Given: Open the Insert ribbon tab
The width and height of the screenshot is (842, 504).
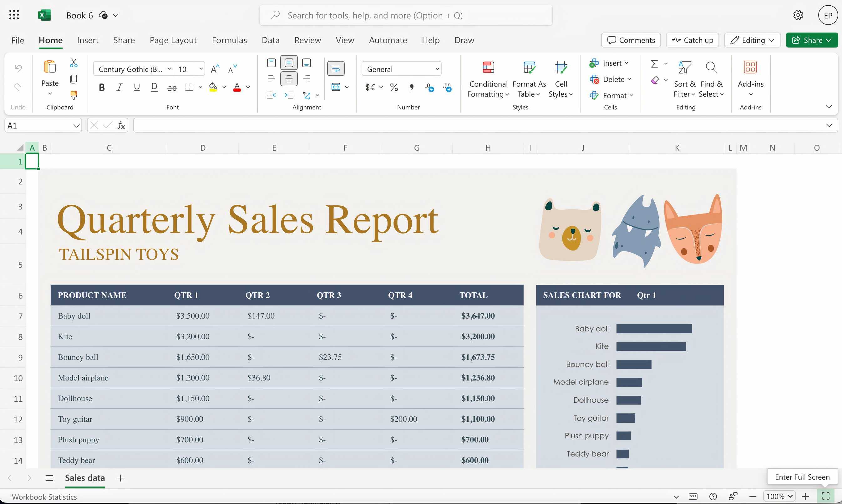Looking at the screenshot, I should [x=88, y=40].
